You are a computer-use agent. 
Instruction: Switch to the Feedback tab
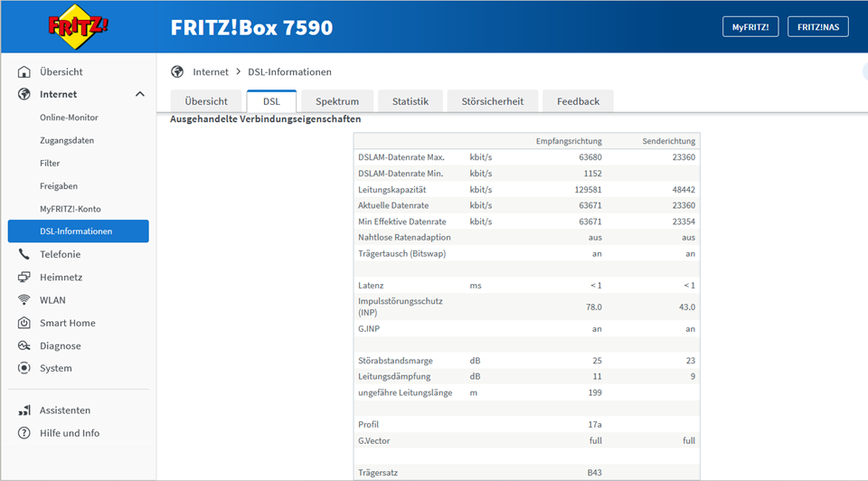[x=578, y=101]
